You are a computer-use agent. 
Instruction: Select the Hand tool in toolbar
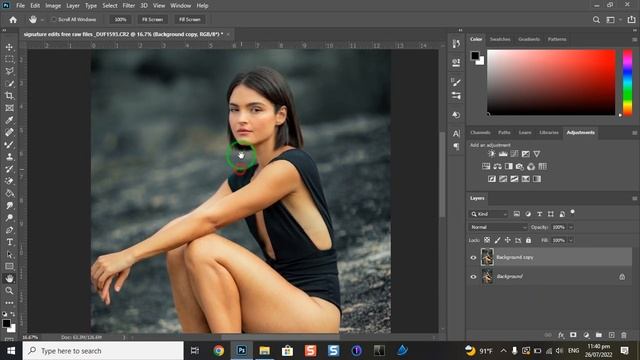point(9,279)
